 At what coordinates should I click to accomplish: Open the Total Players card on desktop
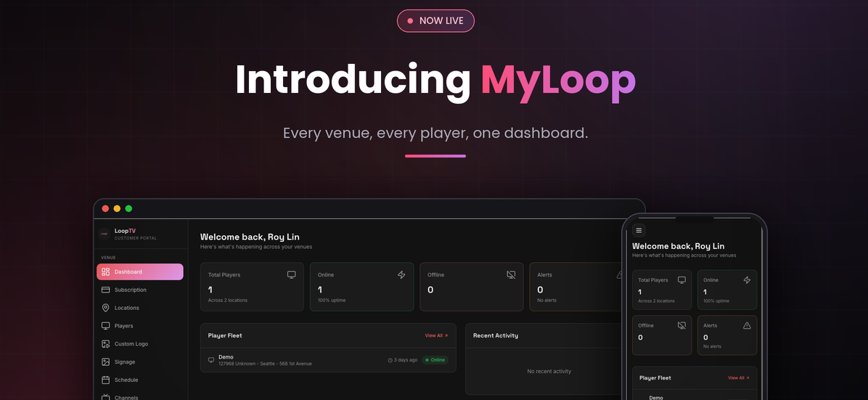point(252,287)
